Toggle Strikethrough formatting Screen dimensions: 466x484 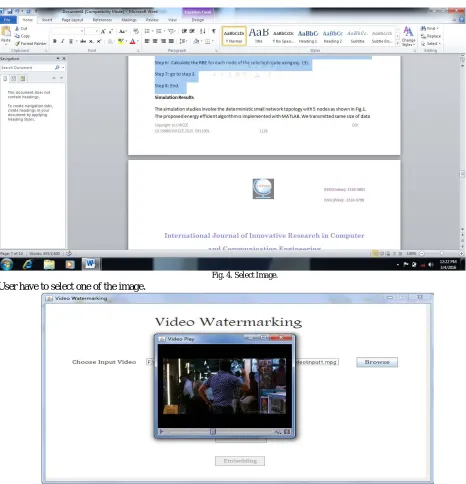83,41
